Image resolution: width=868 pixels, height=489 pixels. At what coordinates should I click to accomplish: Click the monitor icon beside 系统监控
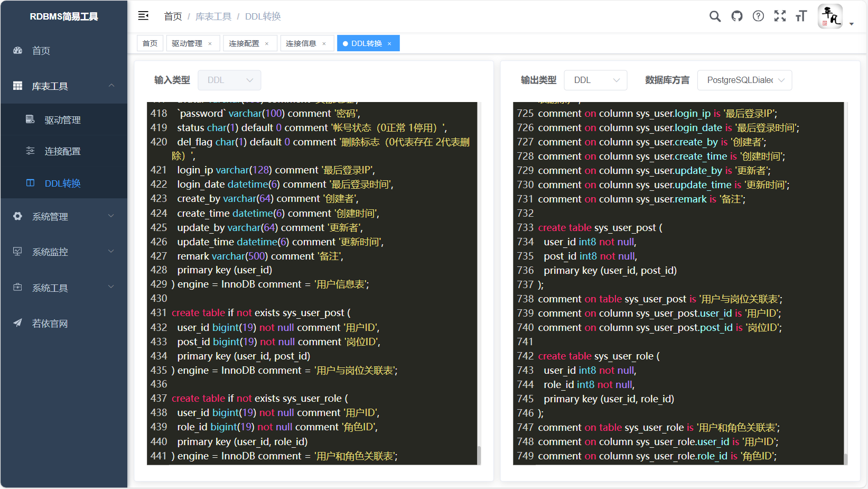[x=18, y=252]
